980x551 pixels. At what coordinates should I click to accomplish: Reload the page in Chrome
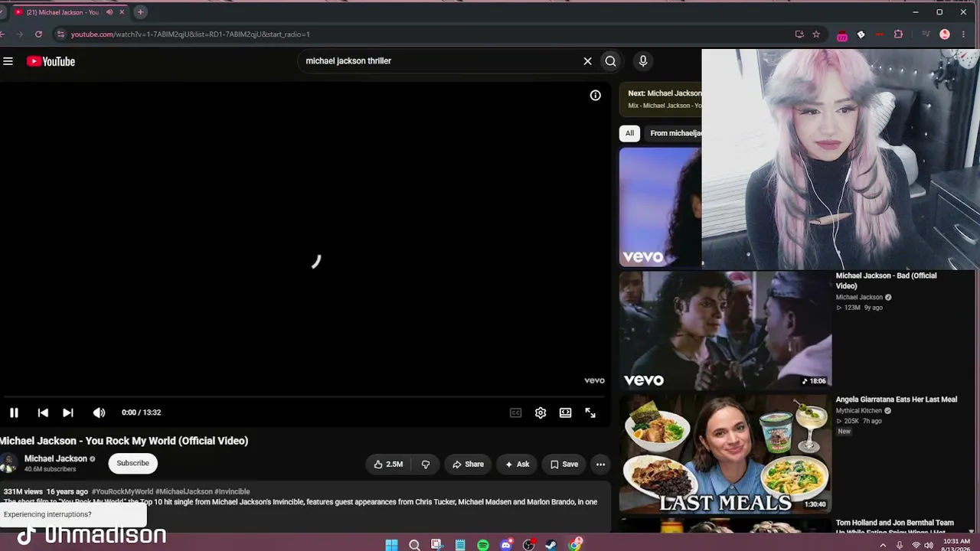38,34
